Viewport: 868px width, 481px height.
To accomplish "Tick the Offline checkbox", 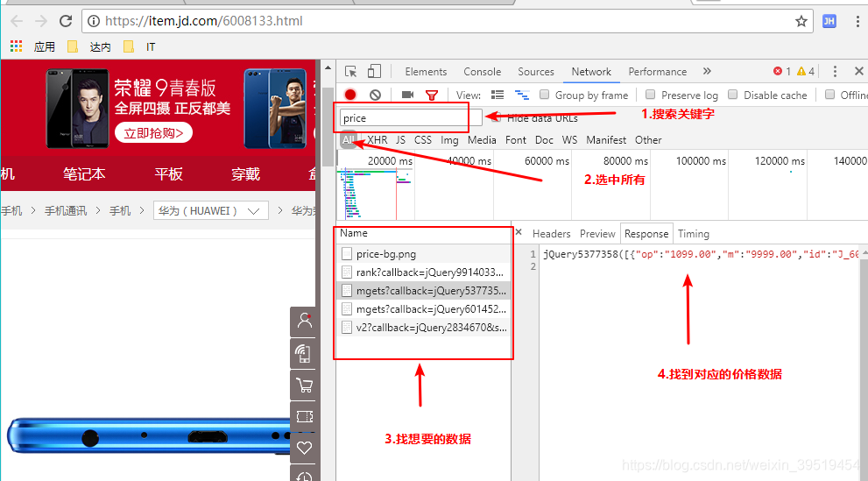I will (829, 95).
